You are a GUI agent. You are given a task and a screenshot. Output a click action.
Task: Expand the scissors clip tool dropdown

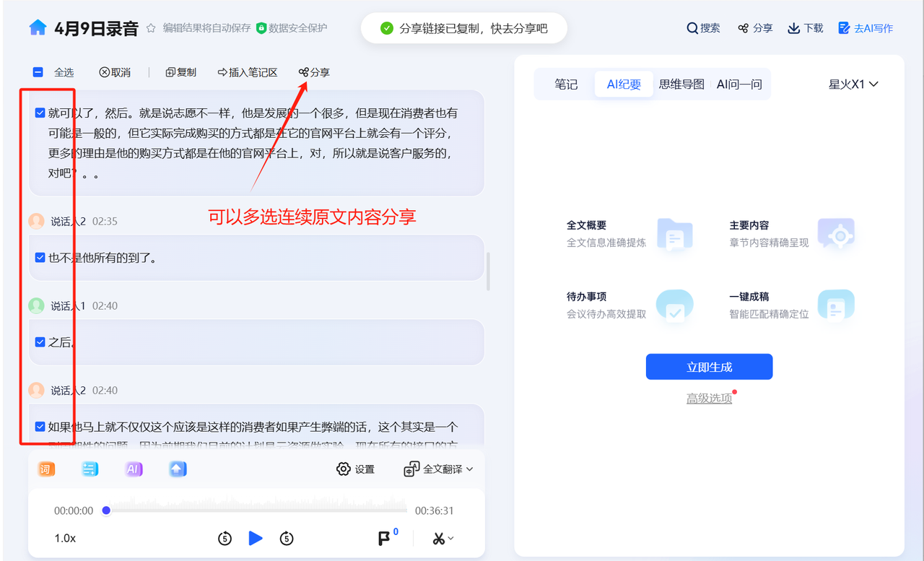point(443,539)
